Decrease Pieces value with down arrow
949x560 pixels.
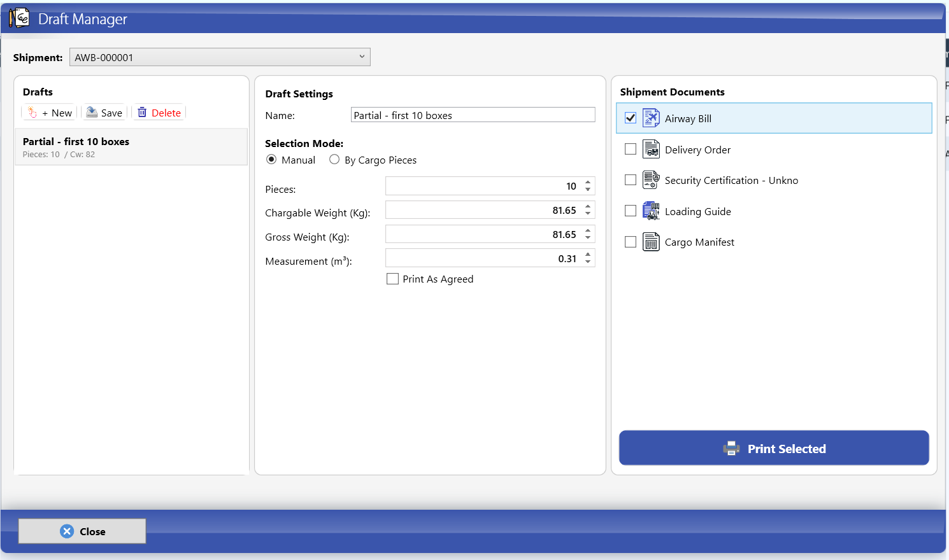pos(588,190)
